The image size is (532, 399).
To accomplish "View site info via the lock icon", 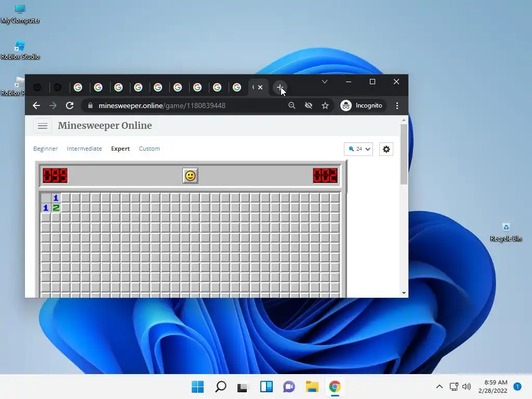I will click(90, 105).
